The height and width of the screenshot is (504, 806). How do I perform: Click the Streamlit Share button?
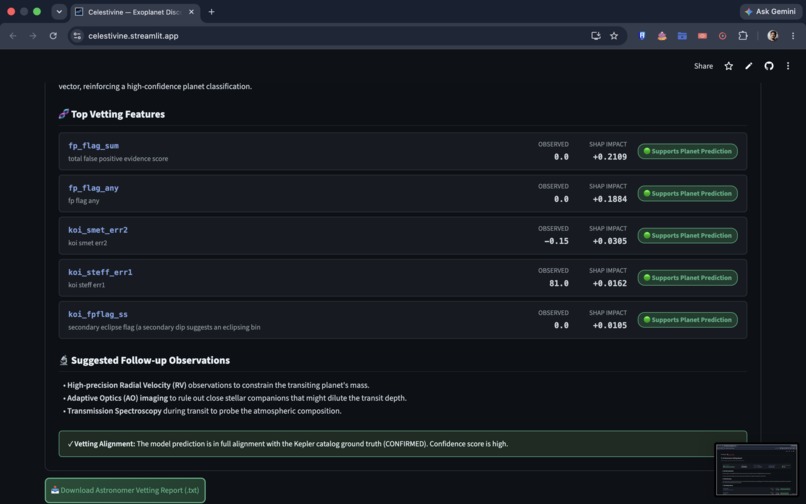pos(703,66)
